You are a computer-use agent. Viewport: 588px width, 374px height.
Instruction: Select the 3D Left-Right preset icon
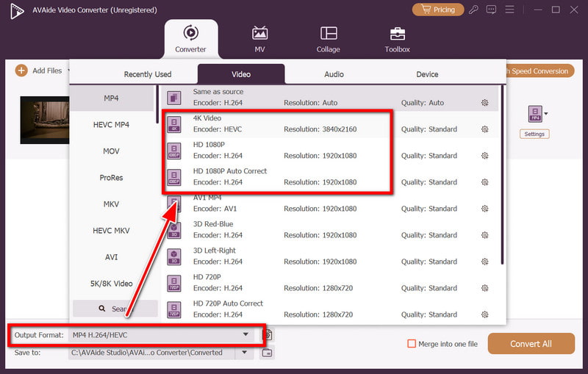coord(174,256)
